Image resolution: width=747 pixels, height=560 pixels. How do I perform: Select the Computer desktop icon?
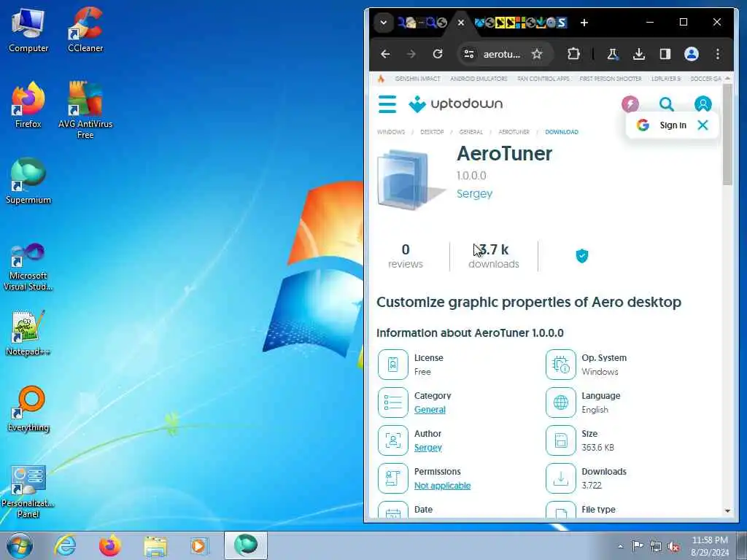[x=28, y=31]
